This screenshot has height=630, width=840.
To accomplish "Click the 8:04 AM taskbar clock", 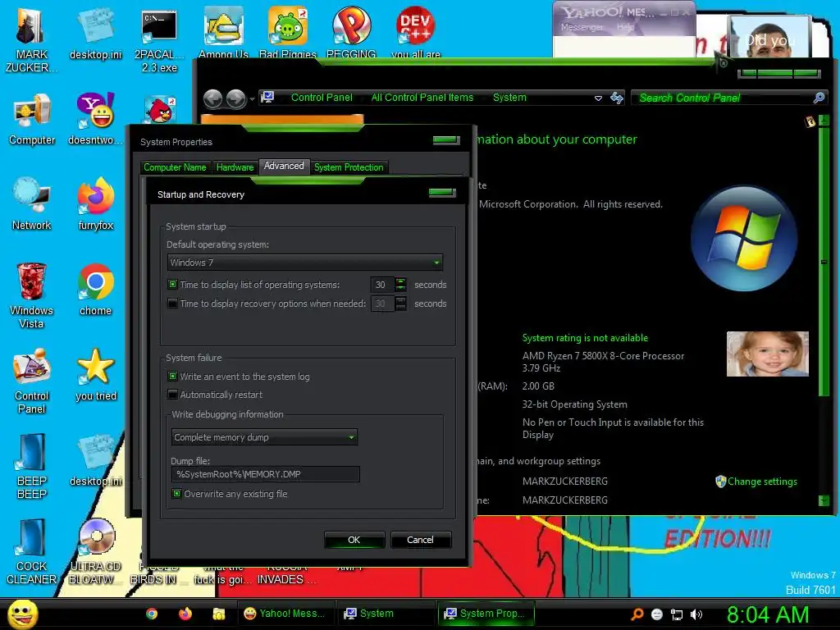I will [768, 614].
